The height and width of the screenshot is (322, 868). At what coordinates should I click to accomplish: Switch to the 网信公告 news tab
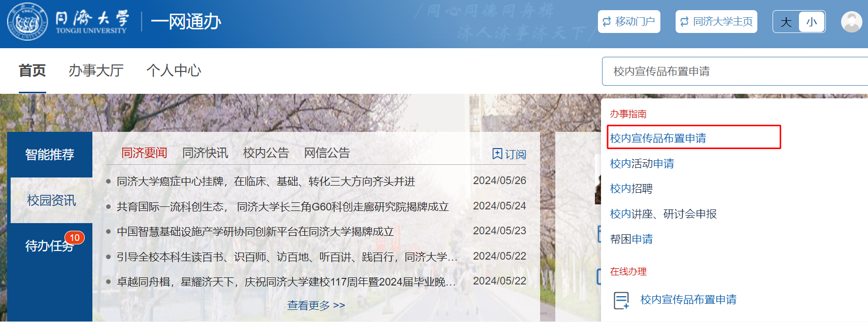[x=327, y=153]
